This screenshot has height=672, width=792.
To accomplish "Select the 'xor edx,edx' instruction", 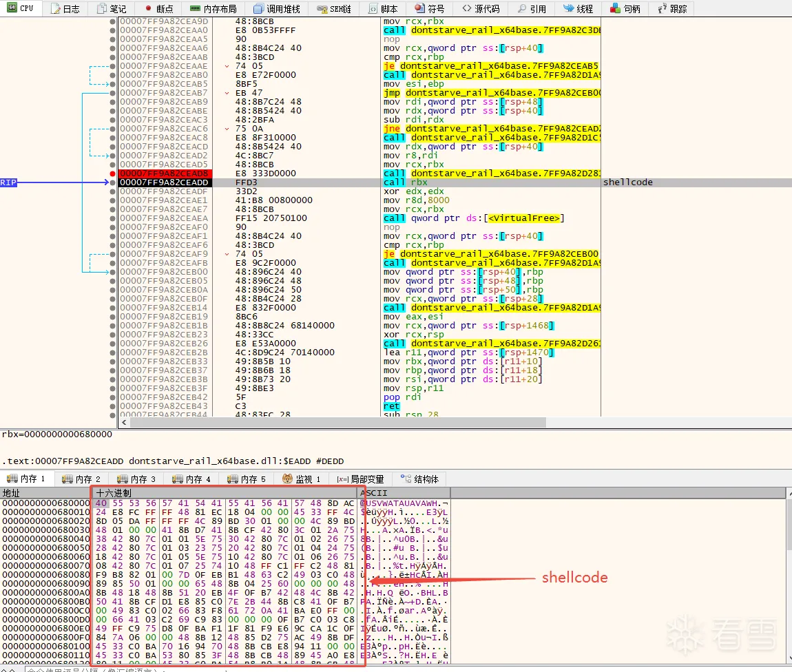I will coord(414,191).
